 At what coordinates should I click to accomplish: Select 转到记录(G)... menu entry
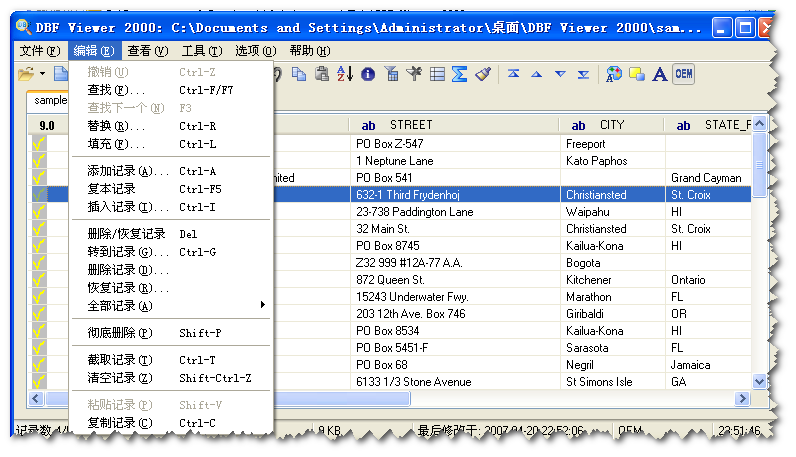[x=171, y=252]
